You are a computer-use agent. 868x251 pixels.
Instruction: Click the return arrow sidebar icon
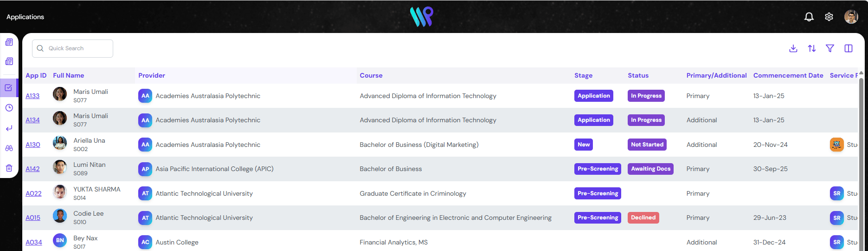pos(9,128)
